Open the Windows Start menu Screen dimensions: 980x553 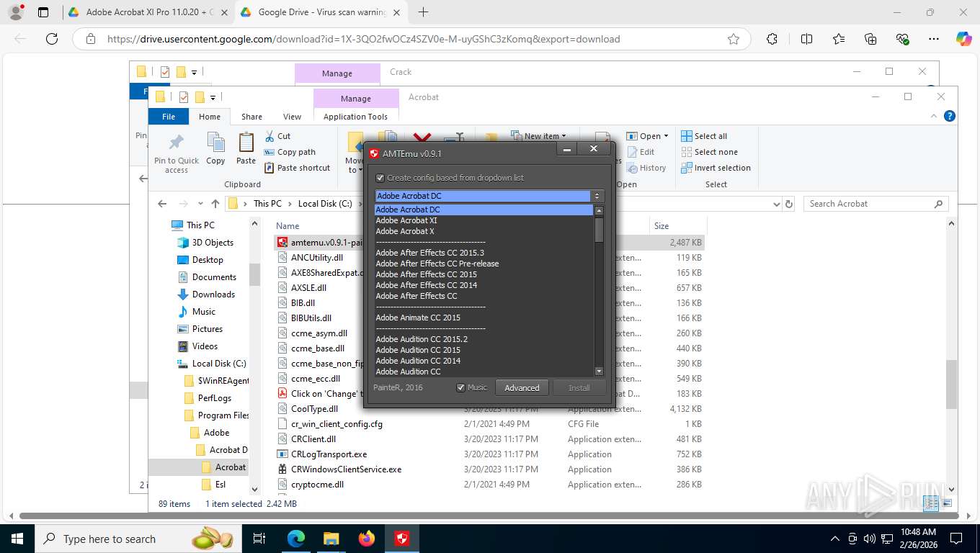(17, 539)
